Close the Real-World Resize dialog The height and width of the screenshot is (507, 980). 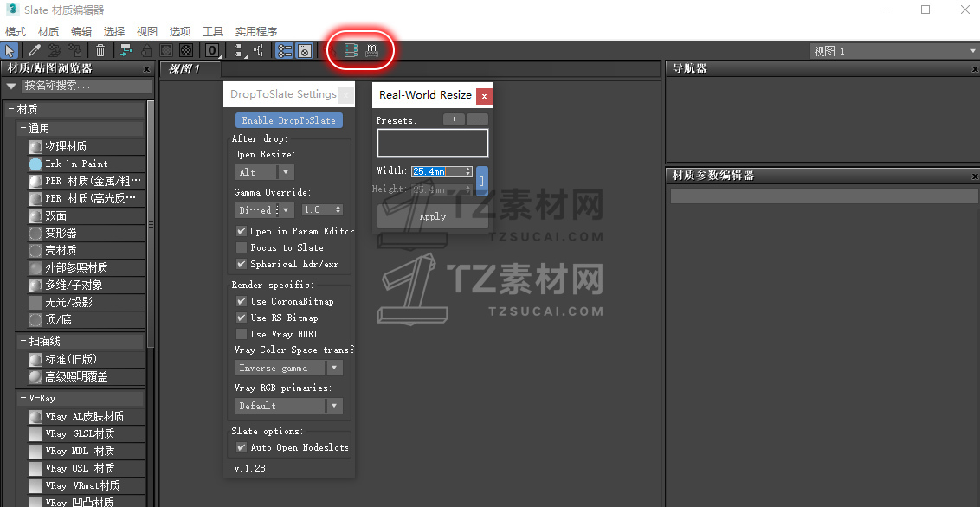pyautogui.click(x=484, y=96)
